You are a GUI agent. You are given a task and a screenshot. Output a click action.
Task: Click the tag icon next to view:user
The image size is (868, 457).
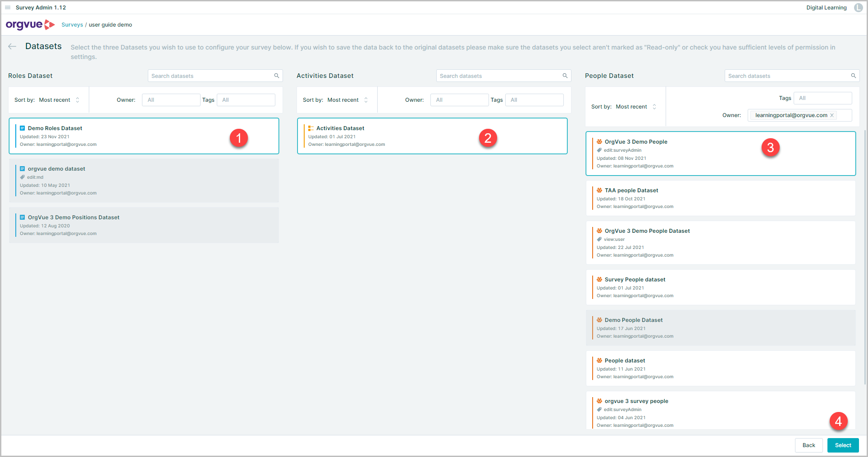pyautogui.click(x=599, y=239)
